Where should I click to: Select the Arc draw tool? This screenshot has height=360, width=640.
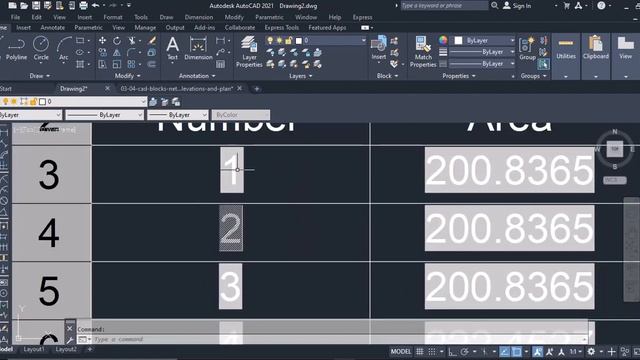tap(64, 49)
